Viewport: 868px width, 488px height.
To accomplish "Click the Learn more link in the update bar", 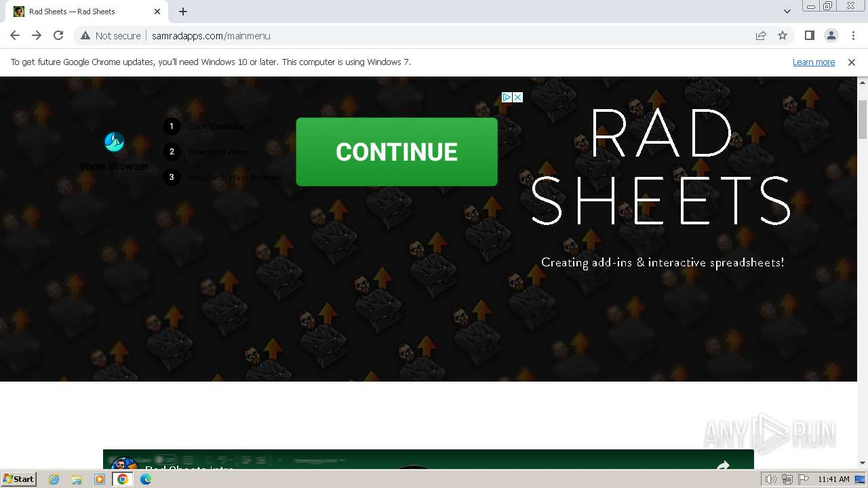I will [814, 62].
